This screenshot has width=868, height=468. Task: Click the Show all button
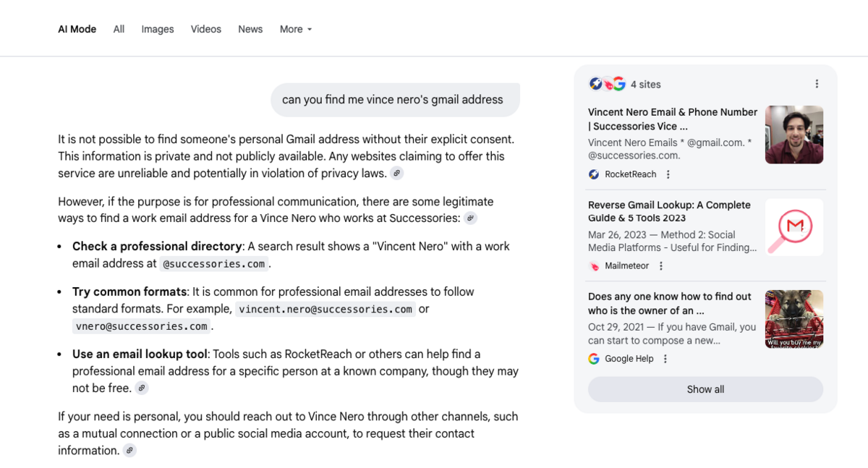[705, 389]
